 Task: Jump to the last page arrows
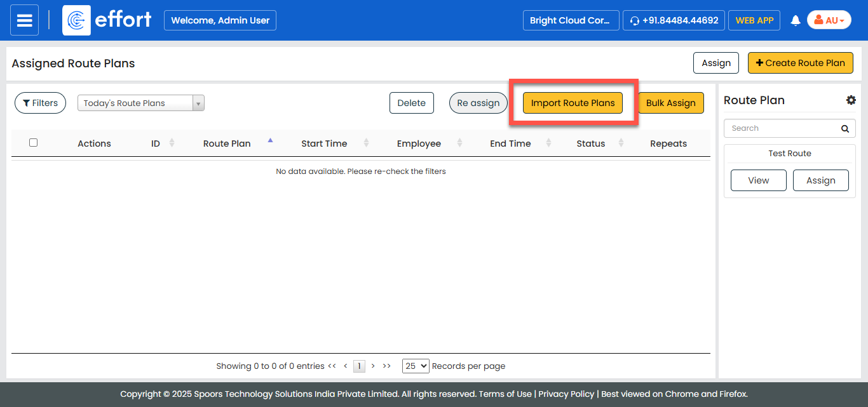coord(387,366)
